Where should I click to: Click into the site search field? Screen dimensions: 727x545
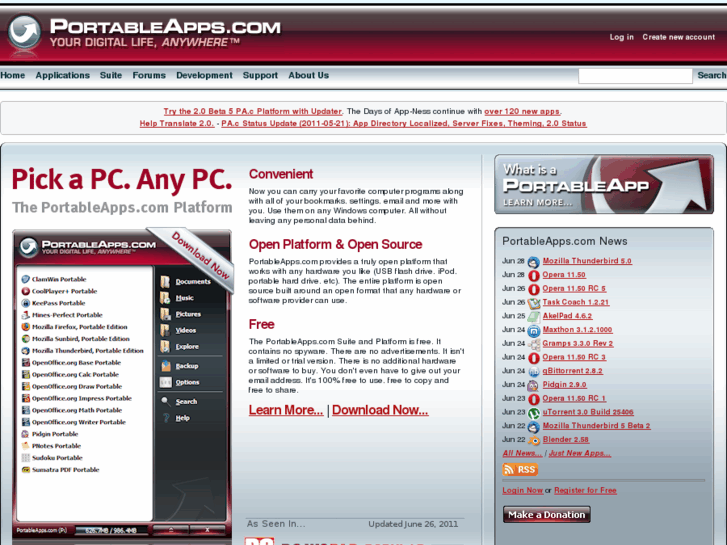tap(635, 76)
